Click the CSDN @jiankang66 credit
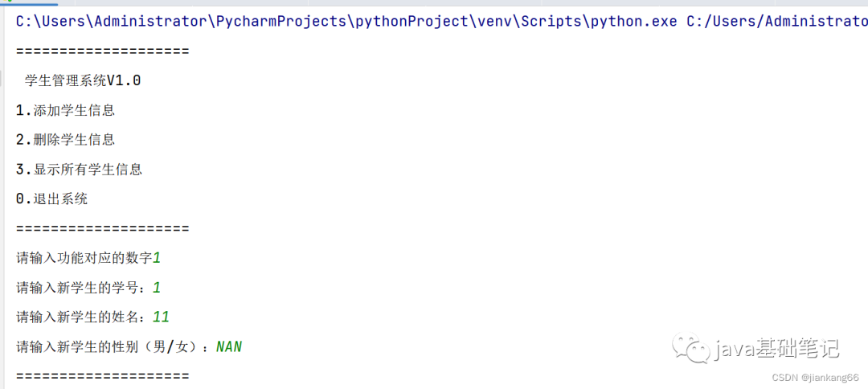The width and height of the screenshot is (868, 389). click(x=815, y=377)
